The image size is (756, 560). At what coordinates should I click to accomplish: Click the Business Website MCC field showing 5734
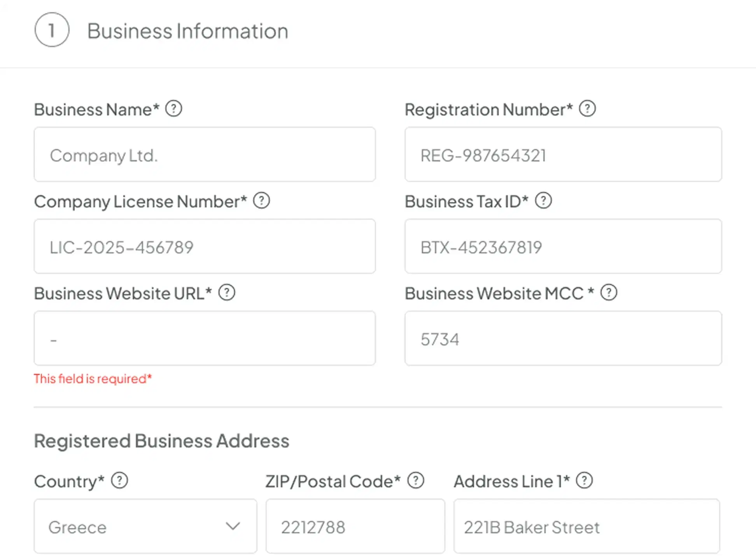click(563, 338)
